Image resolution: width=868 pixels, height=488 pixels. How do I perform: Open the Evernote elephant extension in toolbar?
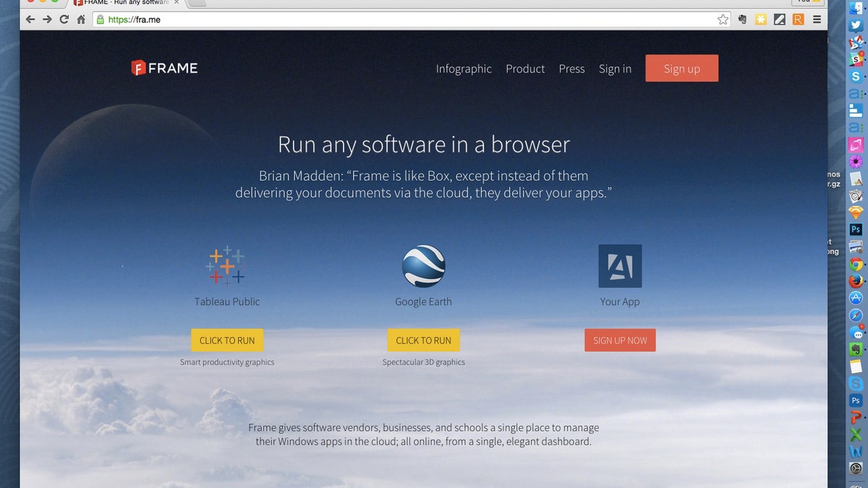point(742,20)
